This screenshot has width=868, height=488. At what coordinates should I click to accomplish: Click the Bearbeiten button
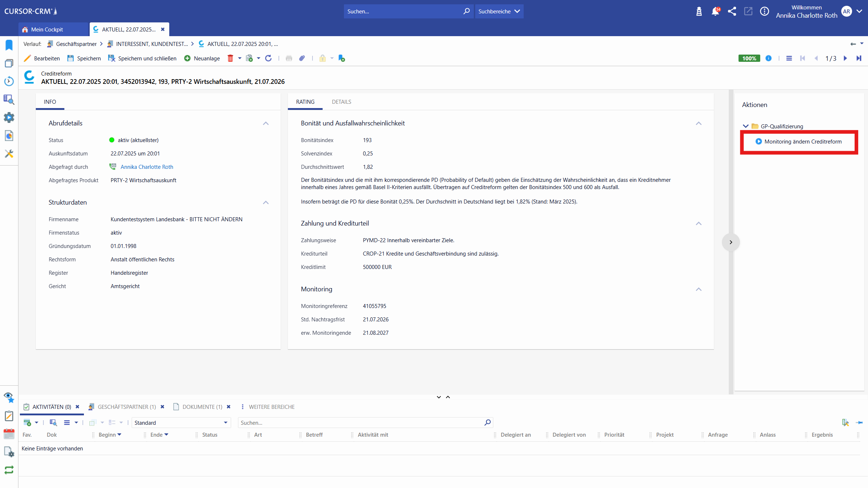[42, 58]
